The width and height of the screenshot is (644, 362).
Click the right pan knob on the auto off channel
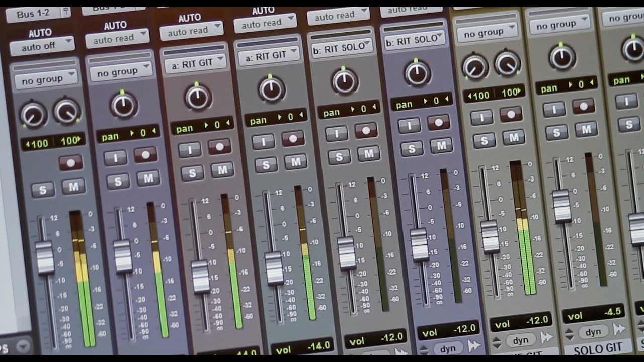pos(66,112)
